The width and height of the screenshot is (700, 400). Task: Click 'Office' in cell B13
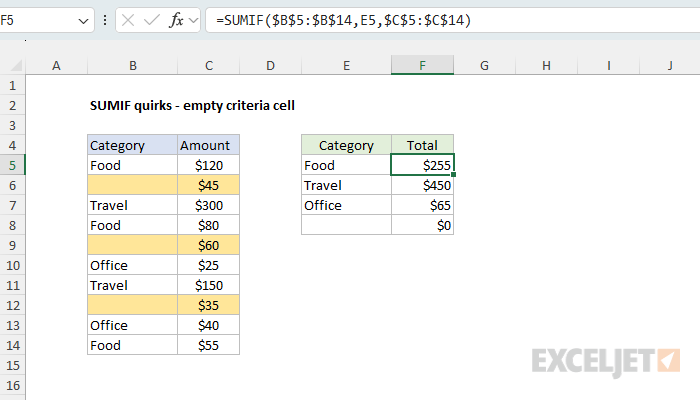point(133,325)
